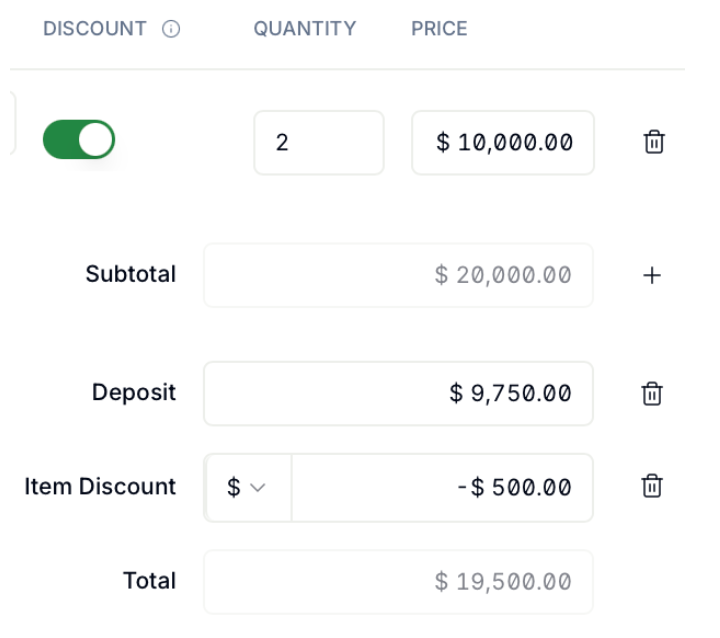Click the plus icon next to Subtotal
Image resolution: width=720 pixels, height=638 pixels.
pyautogui.click(x=652, y=276)
